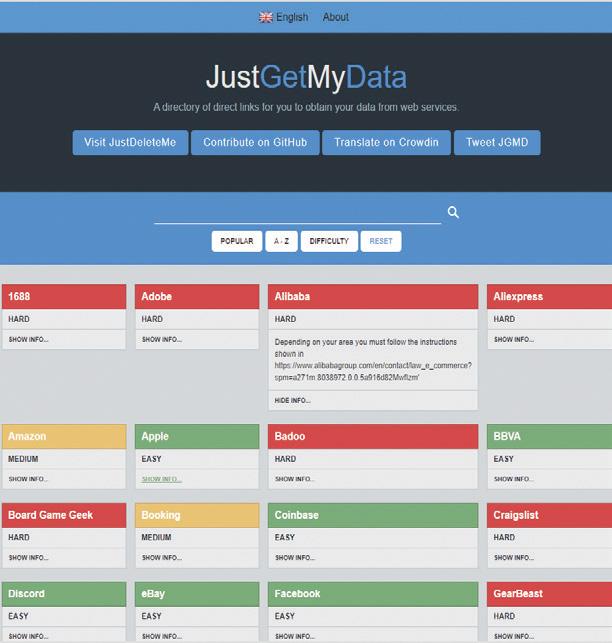Open the eBay service link
The width and height of the screenshot is (612, 643).
tap(197, 594)
